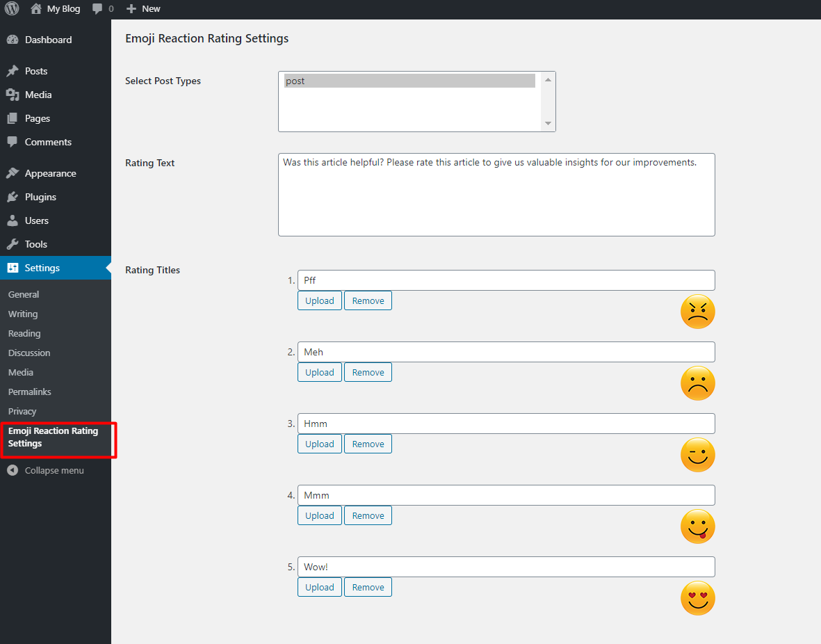Click Upload under the Pff title
Image resolution: width=821 pixels, height=644 pixels.
(319, 300)
